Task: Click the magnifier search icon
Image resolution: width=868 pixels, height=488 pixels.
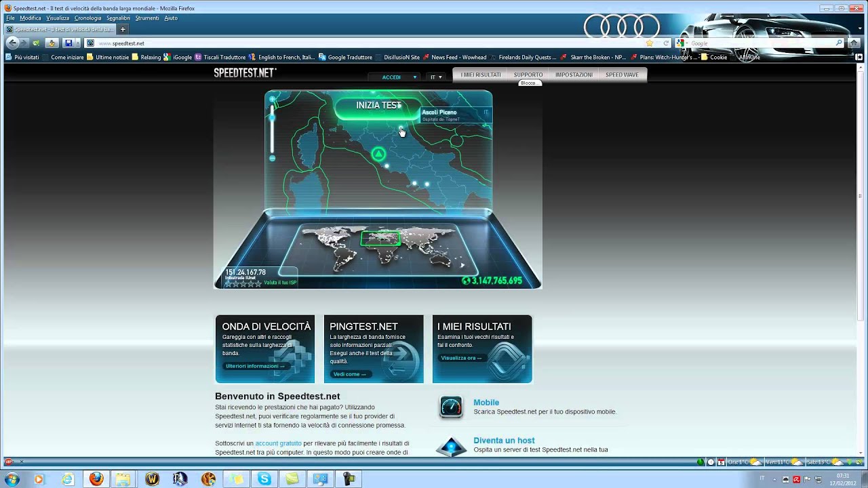Action: (839, 43)
